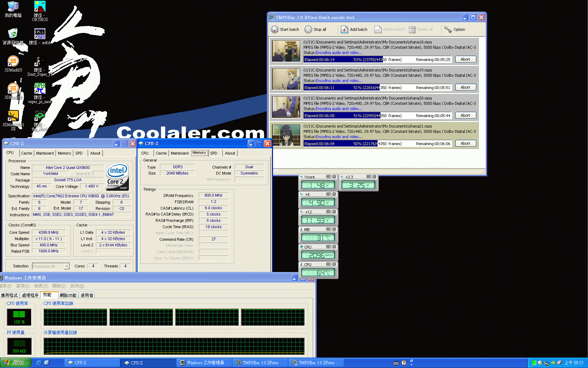Close the +12 voltage gadget
588x368 pixels.
[x=334, y=212]
